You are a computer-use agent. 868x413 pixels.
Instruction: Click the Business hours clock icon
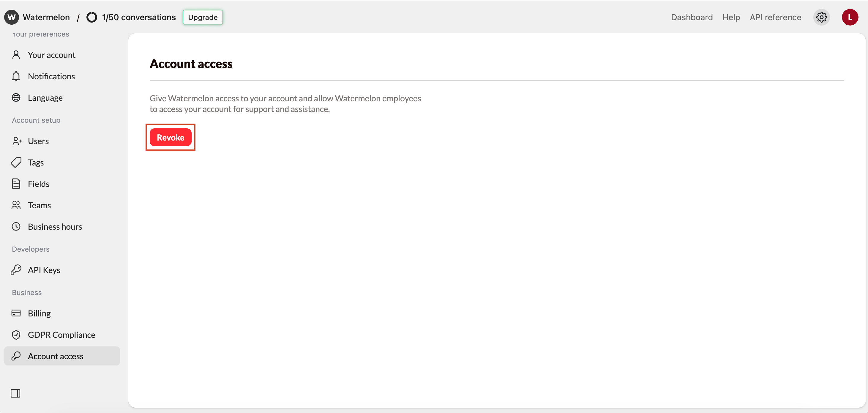coord(16,227)
